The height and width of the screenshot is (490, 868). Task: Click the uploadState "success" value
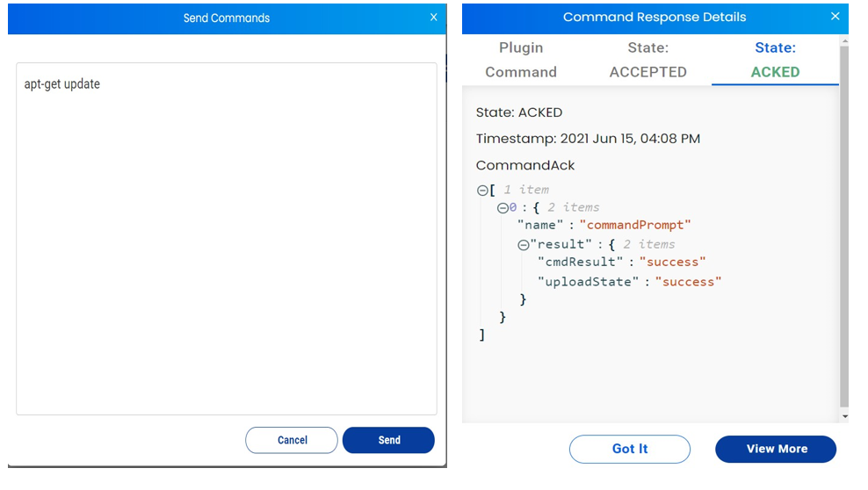click(x=688, y=282)
